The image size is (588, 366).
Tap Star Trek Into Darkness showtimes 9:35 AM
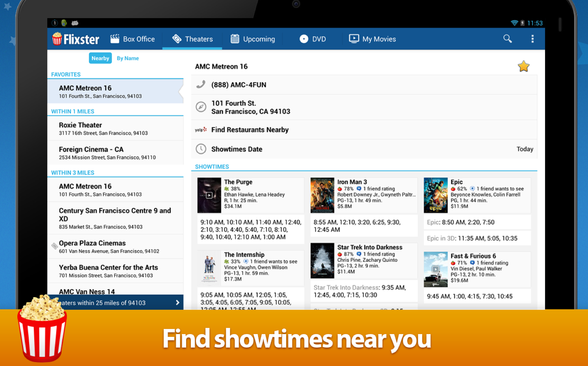coord(364,291)
